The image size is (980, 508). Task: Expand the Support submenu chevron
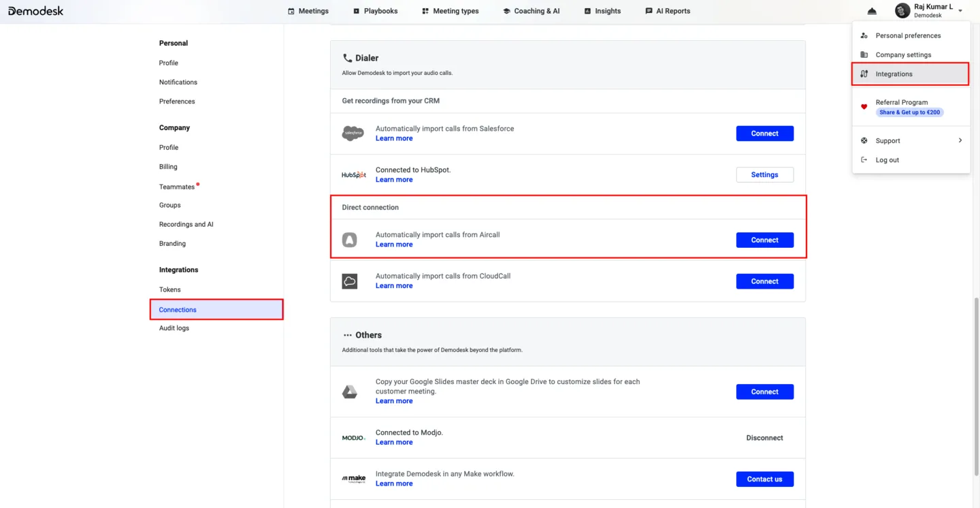pos(960,140)
